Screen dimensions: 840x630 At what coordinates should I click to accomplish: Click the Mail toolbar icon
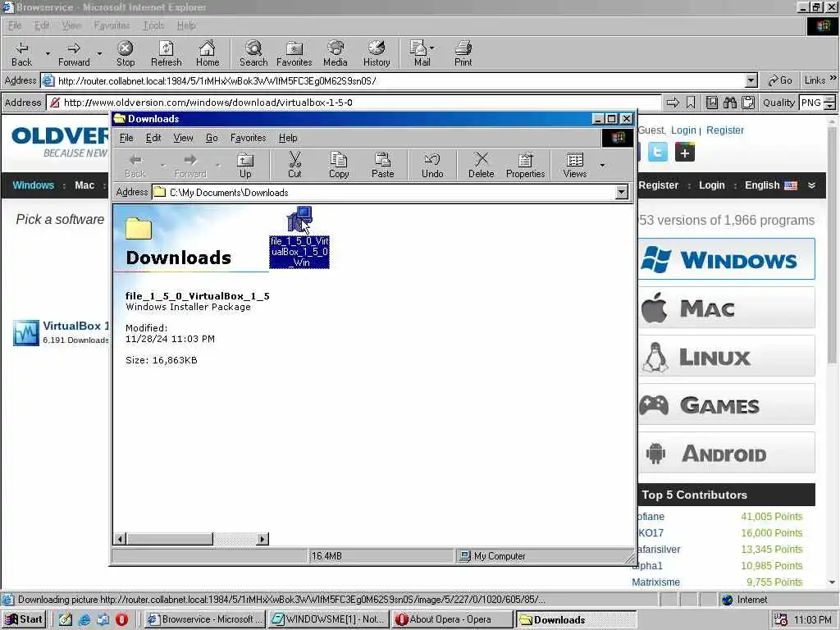point(420,53)
